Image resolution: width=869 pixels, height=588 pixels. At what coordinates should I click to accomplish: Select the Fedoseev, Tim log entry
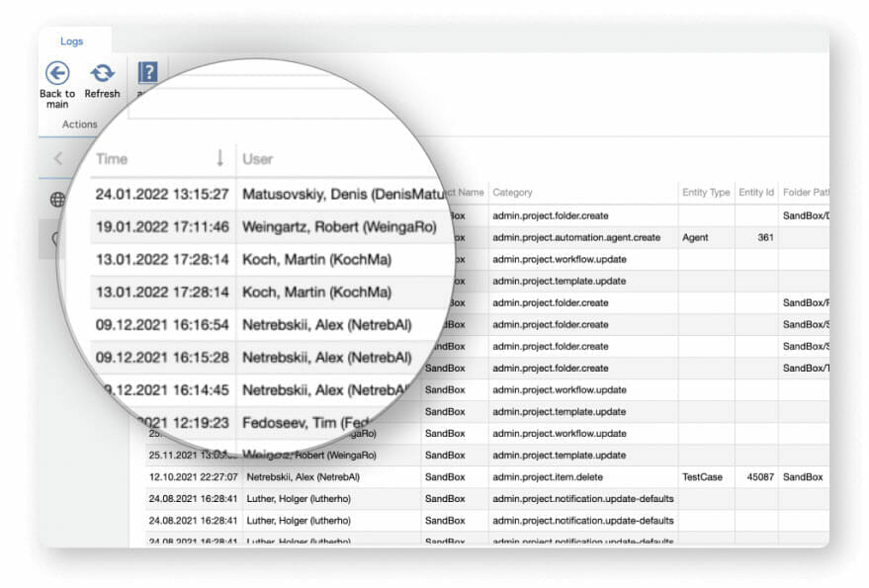tap(297, 415)
